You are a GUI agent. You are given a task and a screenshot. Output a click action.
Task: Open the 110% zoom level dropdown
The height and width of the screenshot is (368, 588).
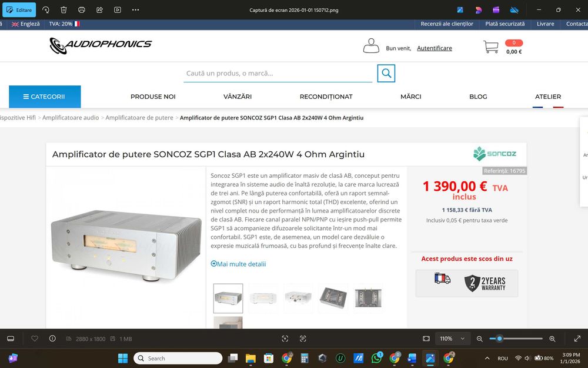452,339
